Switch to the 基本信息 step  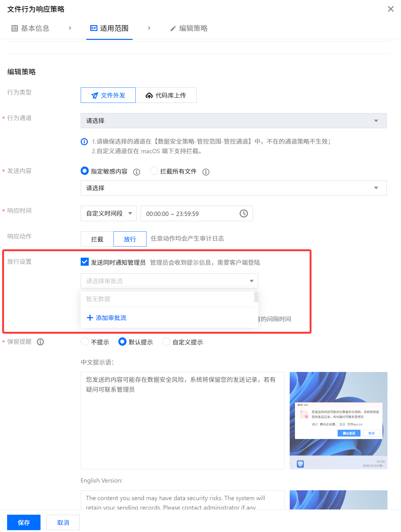pyautogui.click(x=31, y=28)
